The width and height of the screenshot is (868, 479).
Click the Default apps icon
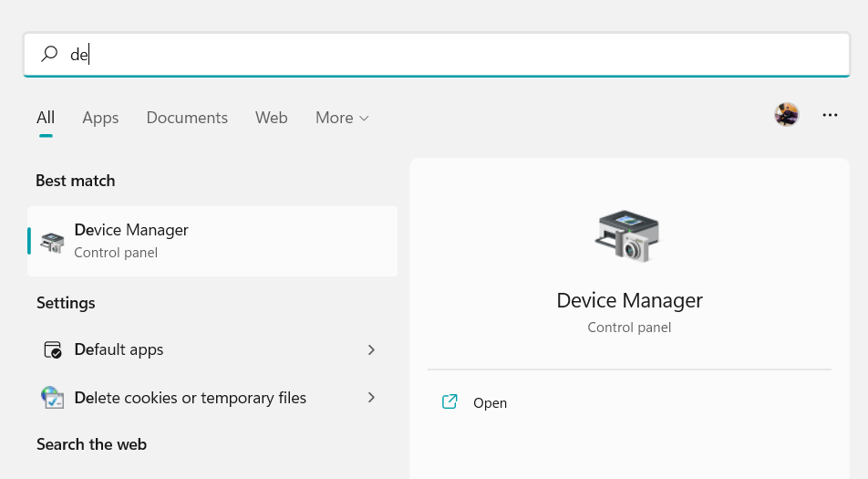click(x=53, y=350)
